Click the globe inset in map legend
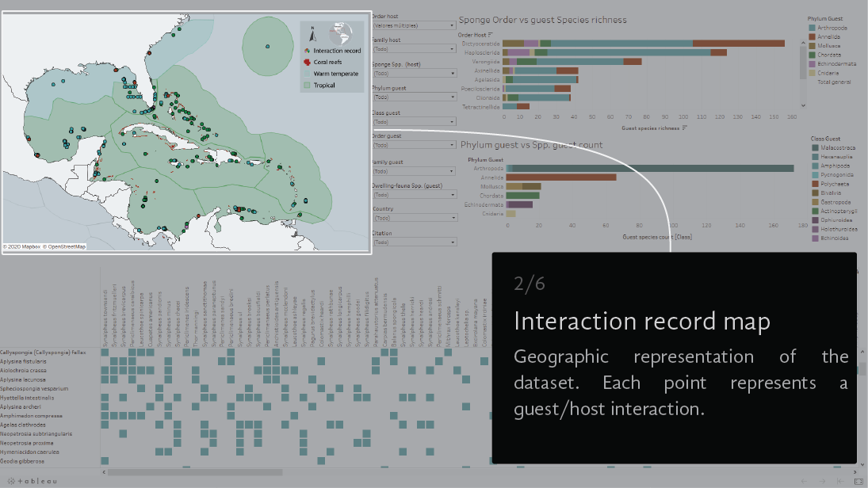The height and width of the screenshot is (488, 868). 342,32
